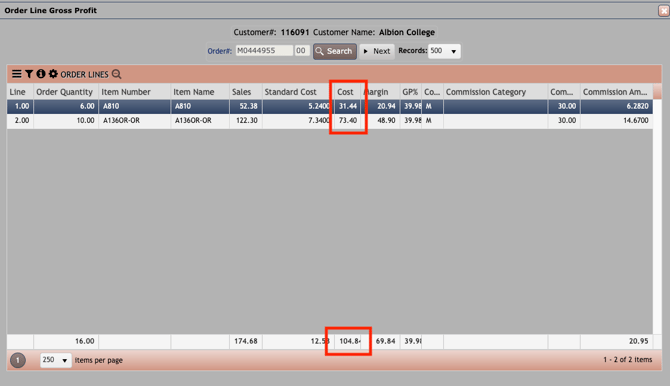
Task: Select the A810 order line row
Action: tap(329, 106)
